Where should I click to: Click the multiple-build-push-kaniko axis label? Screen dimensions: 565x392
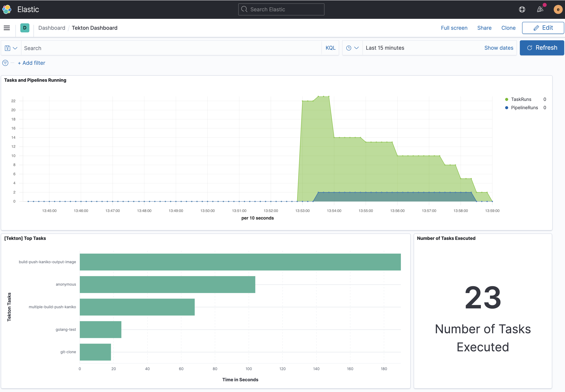(x=52, y=307)
